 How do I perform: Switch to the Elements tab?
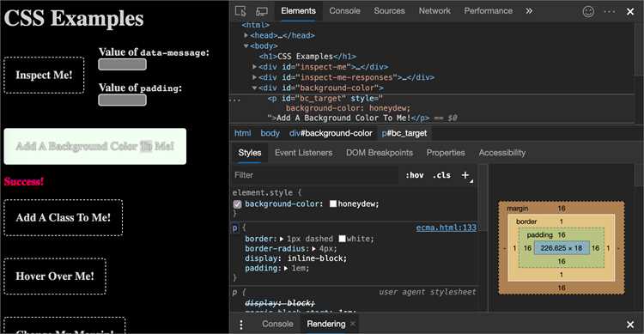pyautogui.click(x=298, y=11)
